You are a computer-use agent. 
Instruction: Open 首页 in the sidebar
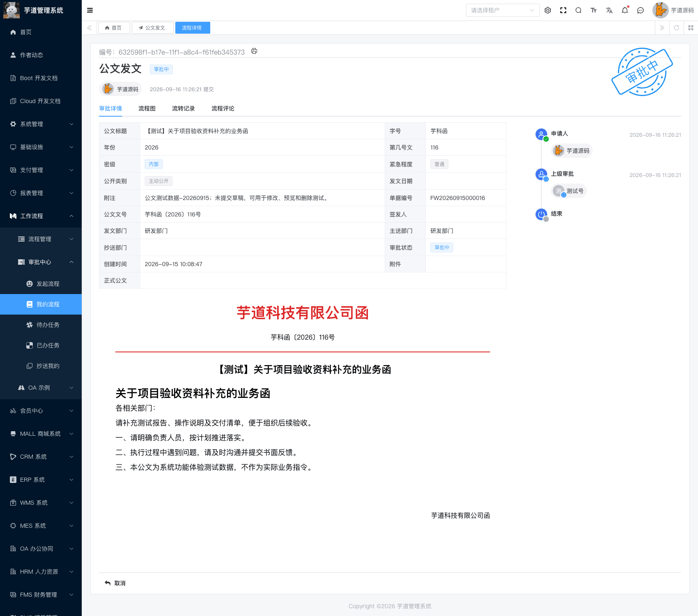tap(41, 32)
